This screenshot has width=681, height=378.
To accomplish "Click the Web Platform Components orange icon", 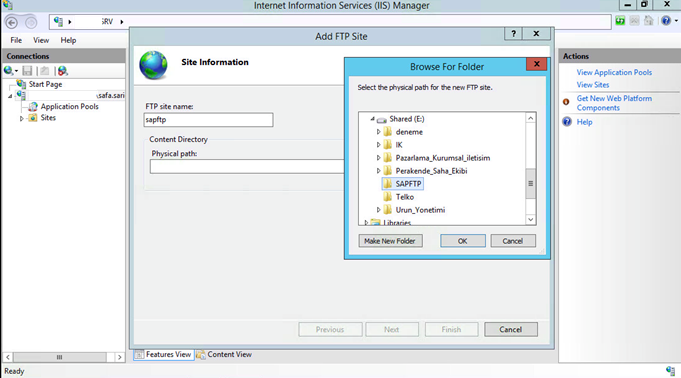I will point(566,102).
